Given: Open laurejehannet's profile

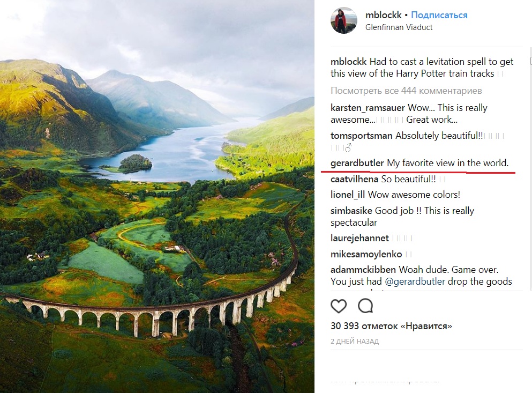Looking at the screenshot, I should [x=359, y=238].
